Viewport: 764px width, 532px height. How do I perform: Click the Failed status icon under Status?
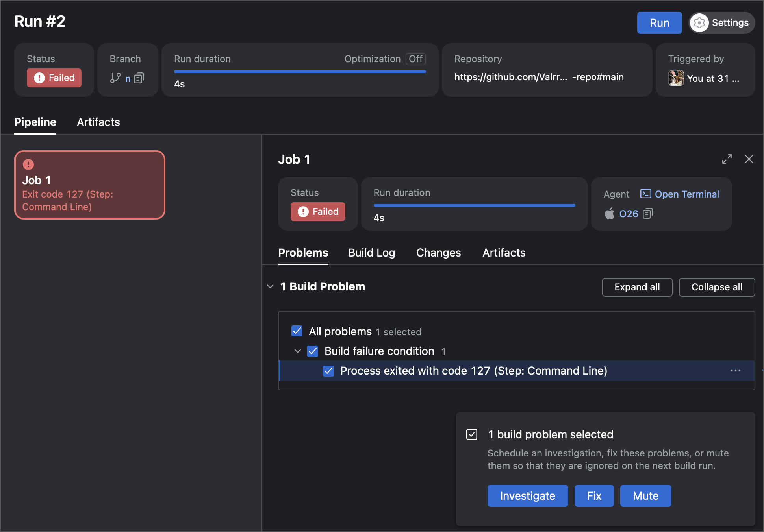tap(39, 78)
